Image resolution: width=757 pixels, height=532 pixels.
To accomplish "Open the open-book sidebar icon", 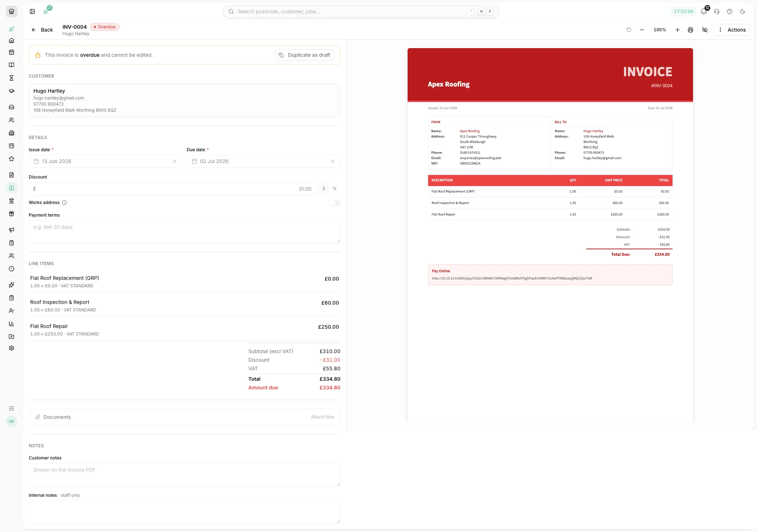I will (12, 65).
